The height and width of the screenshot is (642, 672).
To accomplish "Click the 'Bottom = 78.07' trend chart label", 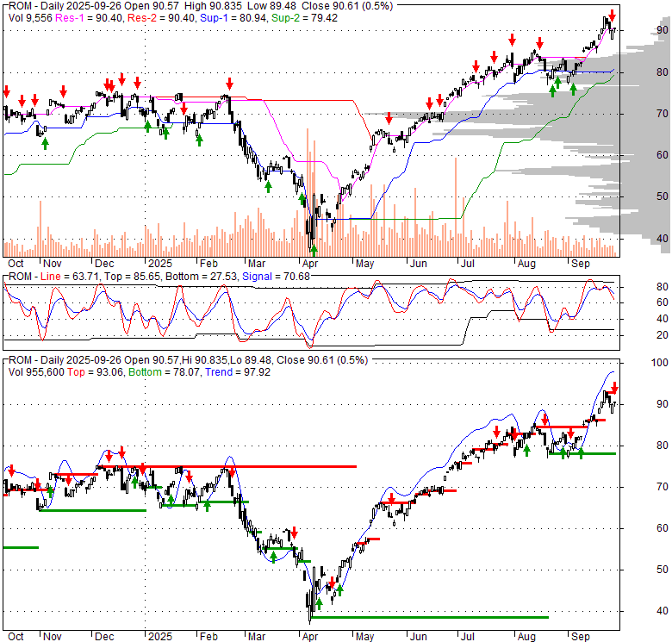I will pyautogui.click(x=164, y=372).
